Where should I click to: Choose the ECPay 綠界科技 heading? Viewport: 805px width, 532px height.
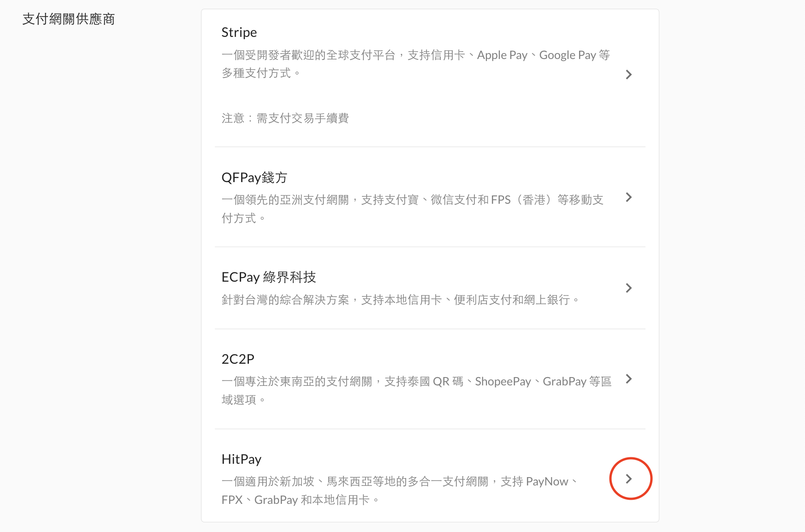(268, 277)
